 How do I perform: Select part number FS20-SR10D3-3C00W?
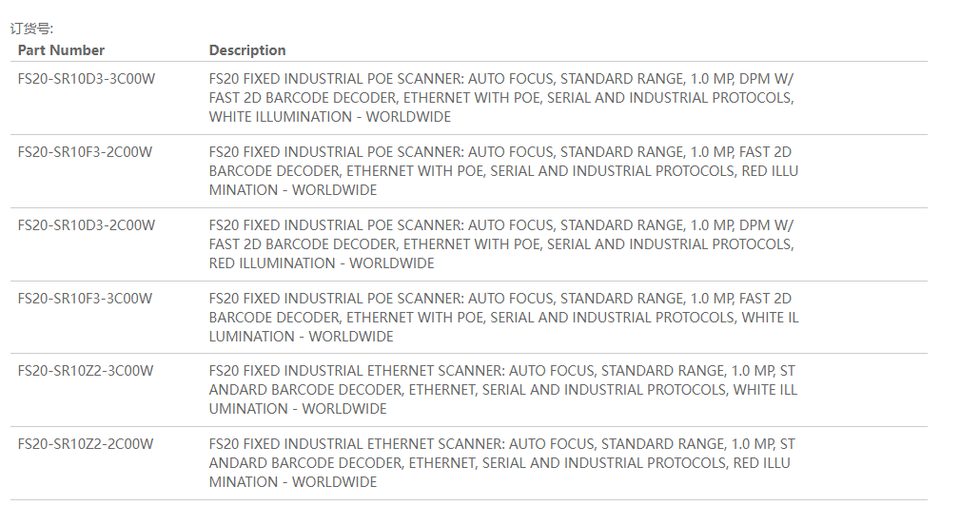click(87, 79)
